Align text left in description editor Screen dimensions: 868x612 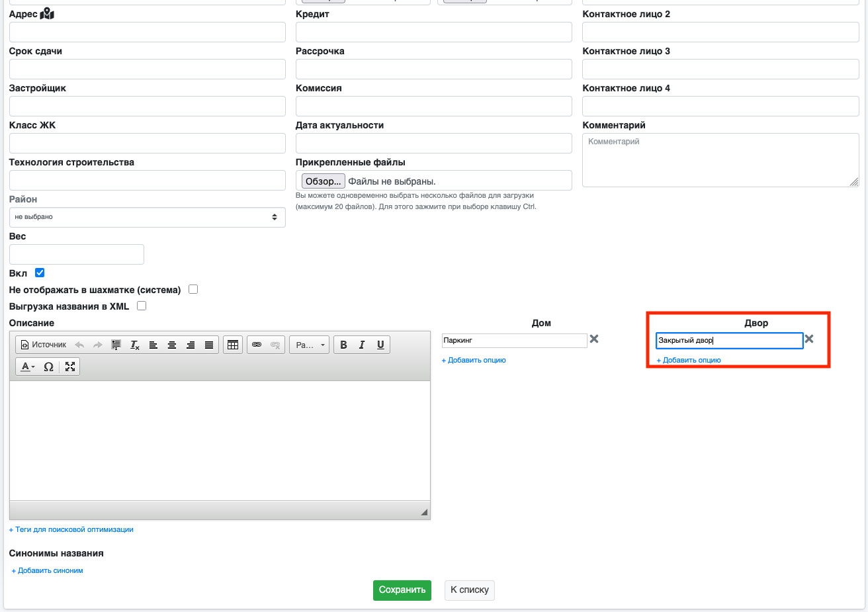153,345
